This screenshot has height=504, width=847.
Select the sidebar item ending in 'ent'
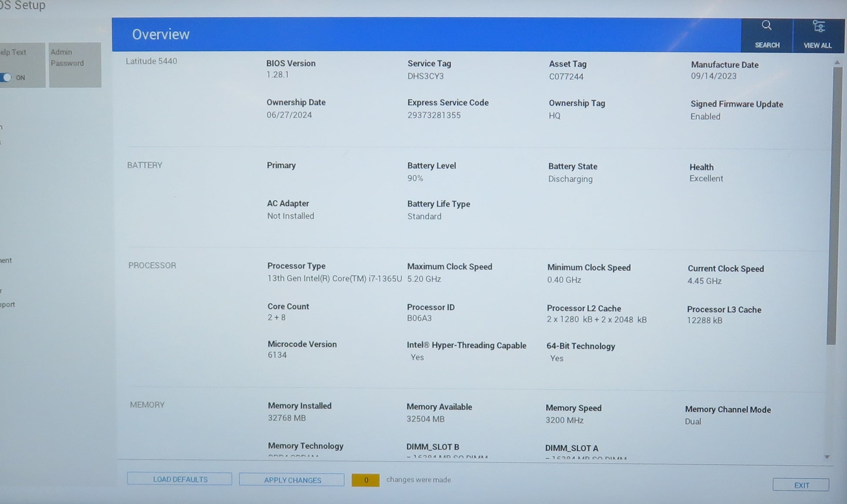[x=6, y=260]
